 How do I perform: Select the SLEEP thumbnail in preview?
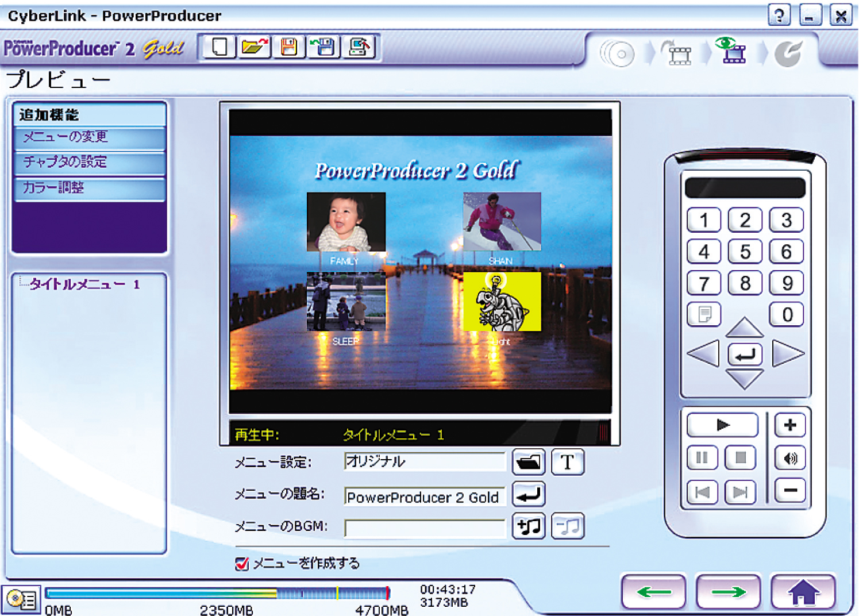(x=346, y=302)
